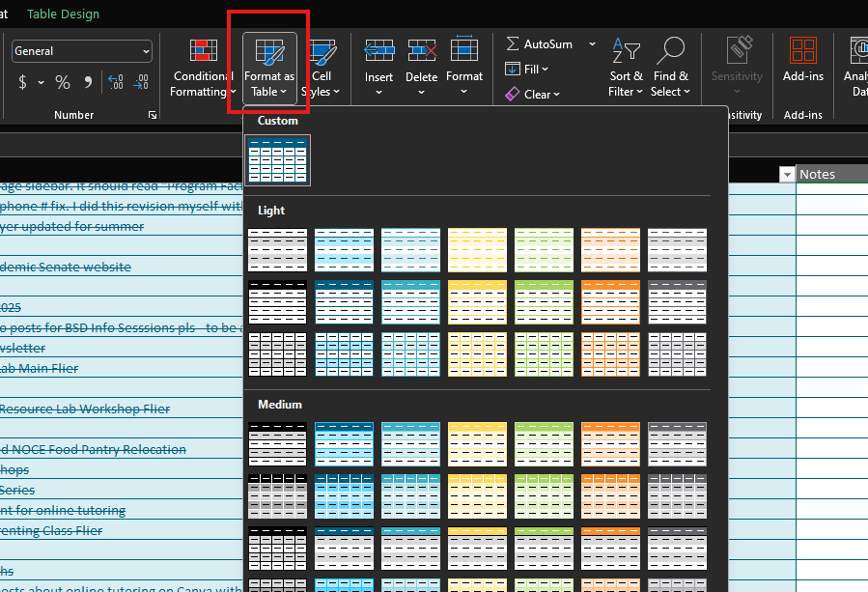868x592 pixels.
Task: Click Increase Decimal
Action: coord(115,82)
